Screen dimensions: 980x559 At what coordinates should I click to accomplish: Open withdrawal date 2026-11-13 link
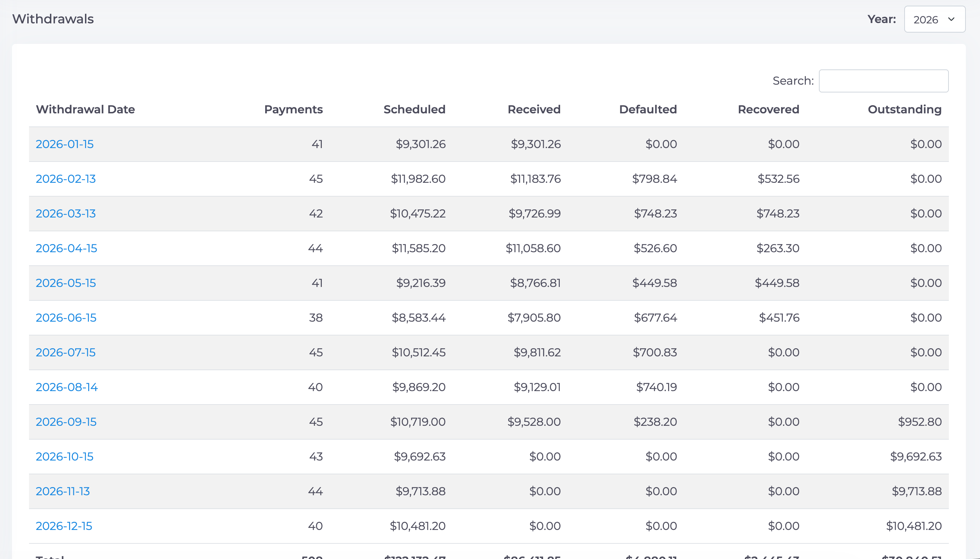point(63,491)
